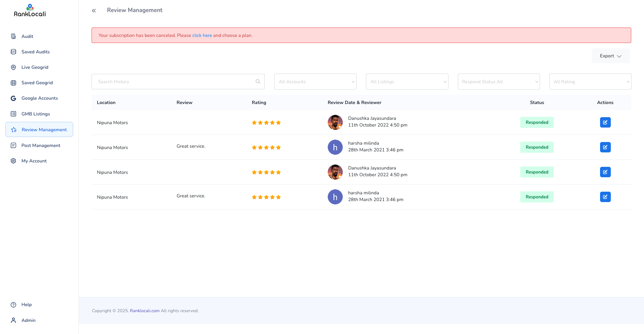
Task: Click harsha milinda's profile avatar
Action: (335, 147)
